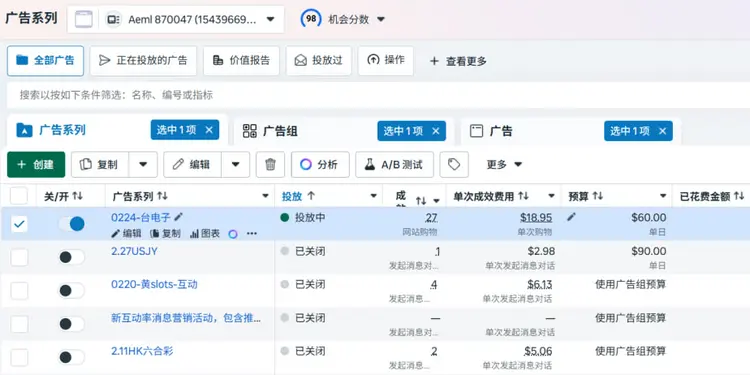
Task: Click the 编辑 toolbar button
Action: tap(192, 165)
